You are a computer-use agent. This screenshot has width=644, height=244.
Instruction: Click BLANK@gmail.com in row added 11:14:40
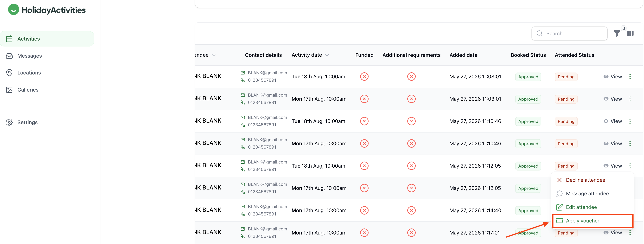267,206
